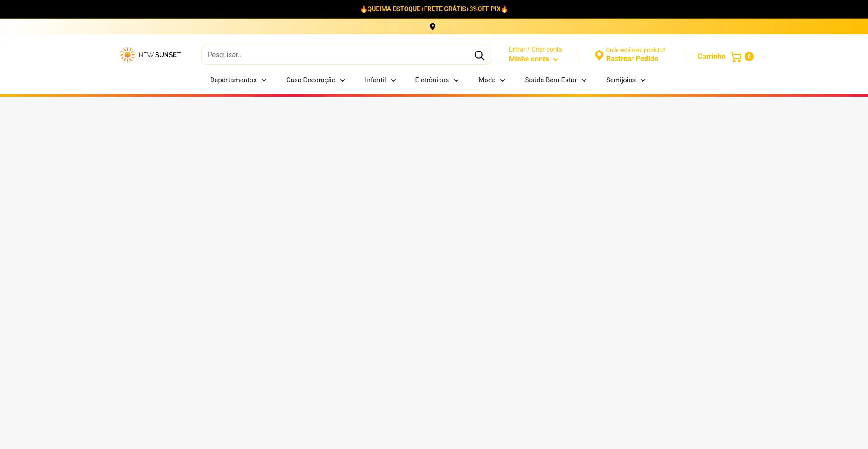Click the Onde está meu produto? text
The width and height of the screenshot is (868, 449).
[635, 50]
